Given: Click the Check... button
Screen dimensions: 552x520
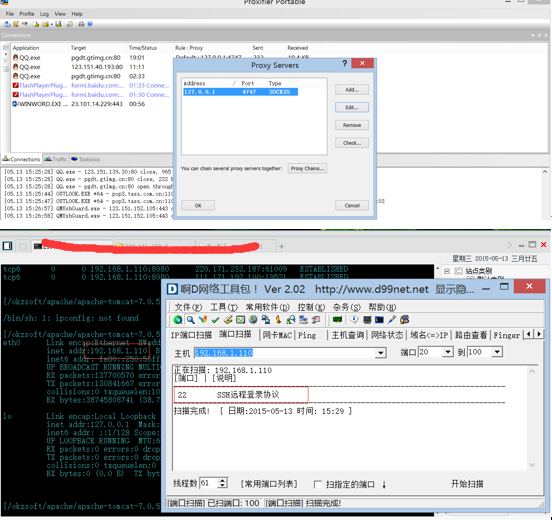Looking at the screenshot, I should (x=352, y=143).
